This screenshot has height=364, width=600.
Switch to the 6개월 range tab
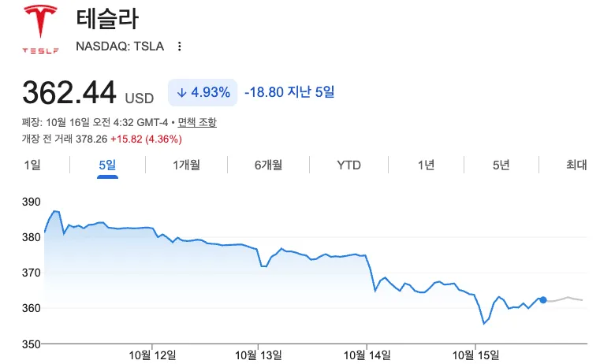269,165
